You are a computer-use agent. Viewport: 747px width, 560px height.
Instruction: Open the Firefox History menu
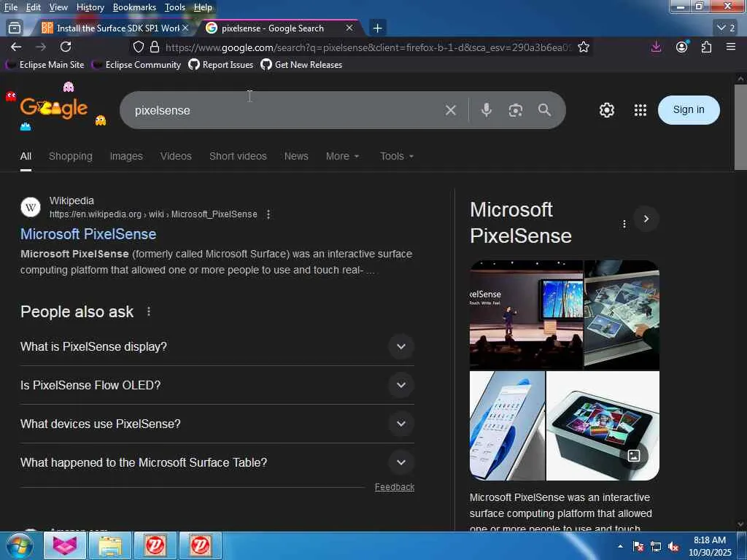[90, 7]
